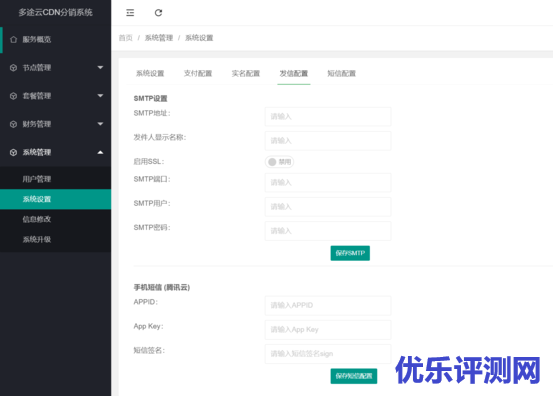Click the 系统设置 breadcrumb text
This screenshot has height=397, width=554.
tap(199, 38)
